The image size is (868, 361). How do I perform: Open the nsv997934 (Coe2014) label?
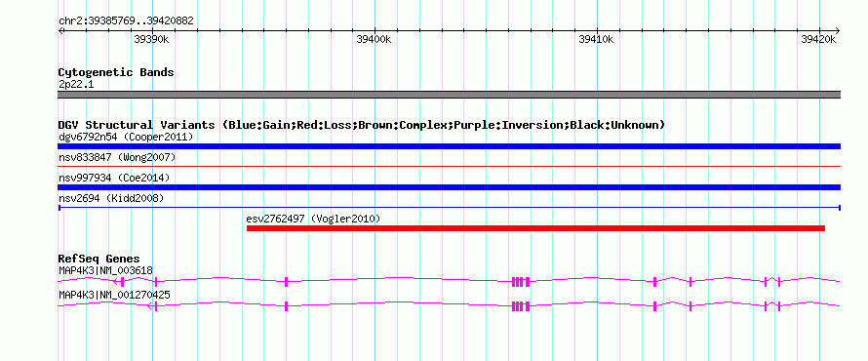tap(114, 178)
